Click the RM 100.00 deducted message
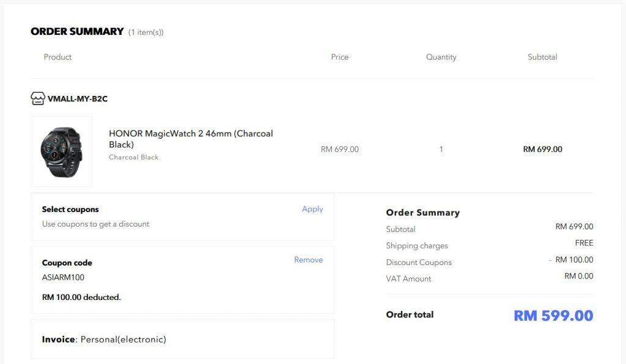The image size is (626, 364). pos(81,297)
